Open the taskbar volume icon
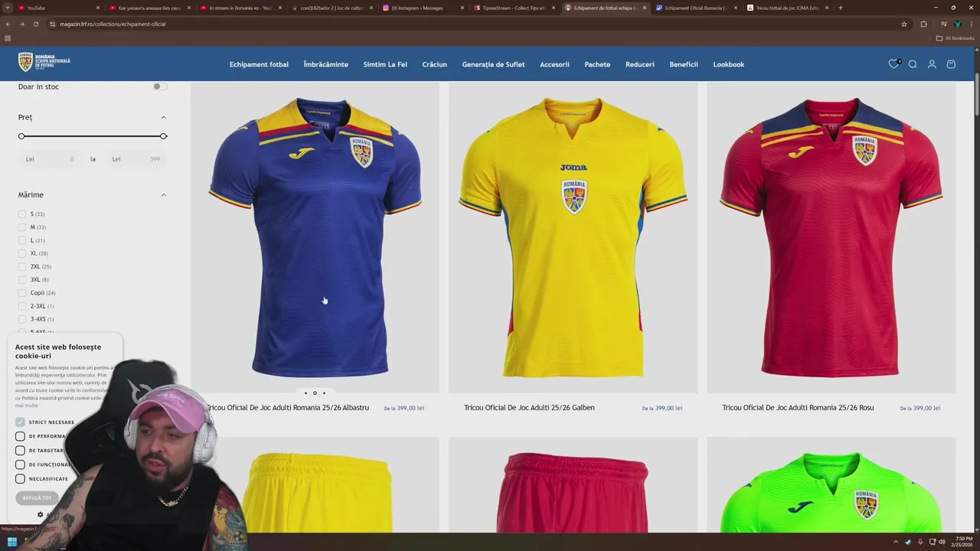 [x=942, y=542]
